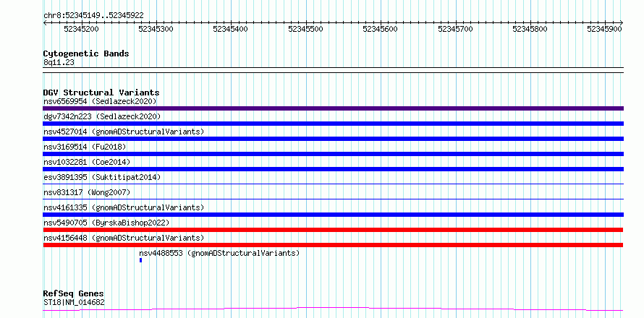This screenshot has height=318, width=644.
Task: Click the 52345700 ruler tick label
Action: coord(455,29)
